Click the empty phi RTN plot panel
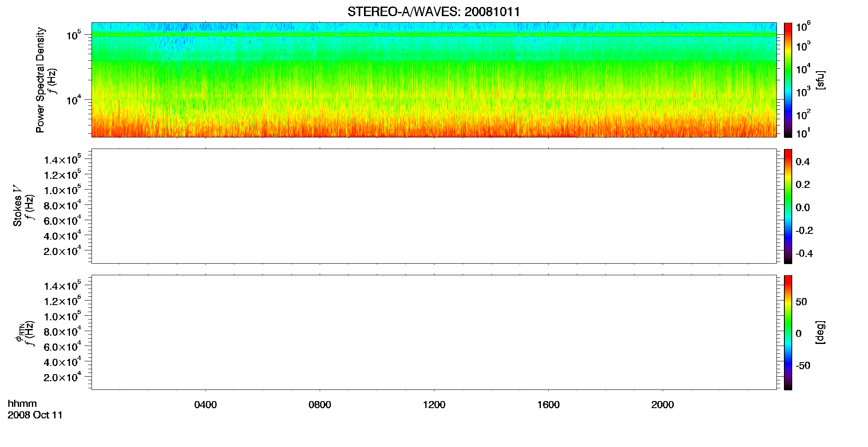Screen dimensions: 868x447 click(x=434, y=332)
